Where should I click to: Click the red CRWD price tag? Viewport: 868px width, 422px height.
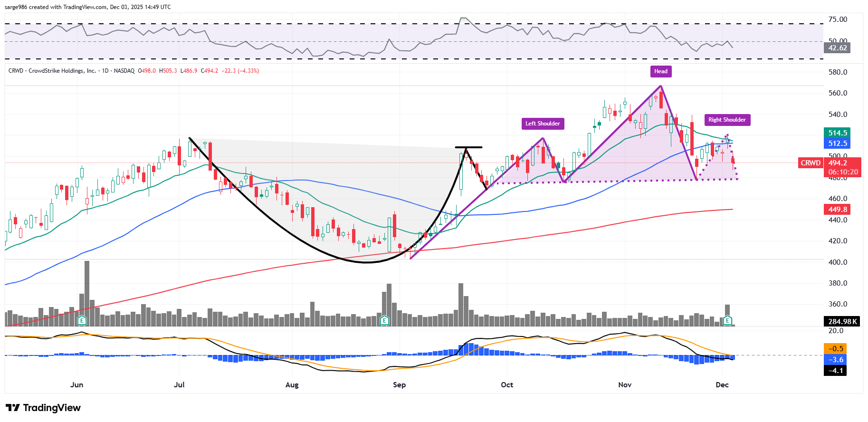(810, 163)
